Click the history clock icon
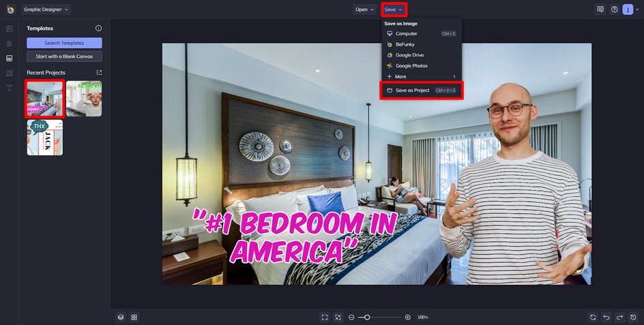 tap(633, 318)
